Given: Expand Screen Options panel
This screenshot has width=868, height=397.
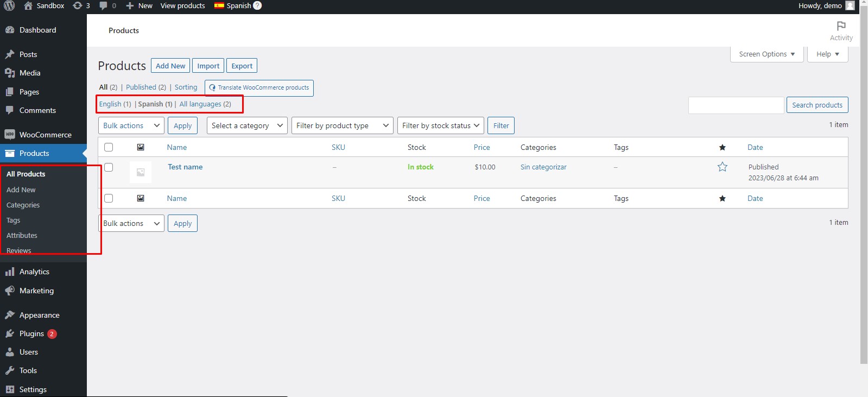Looking at the screenshot, I should click(767, 54).
